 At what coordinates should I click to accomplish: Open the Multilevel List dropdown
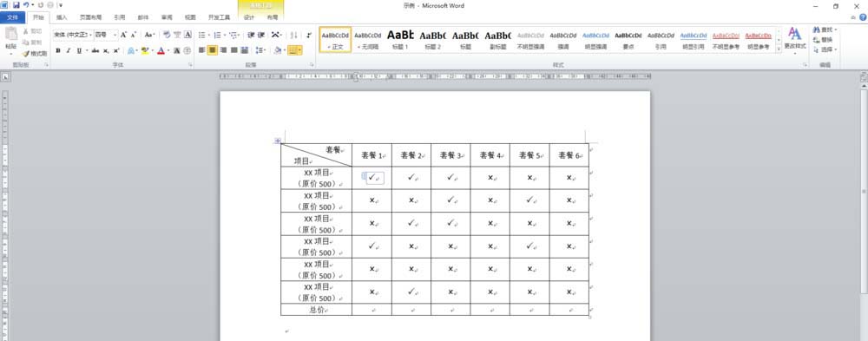pyautogui.click(x=239, y=35)
